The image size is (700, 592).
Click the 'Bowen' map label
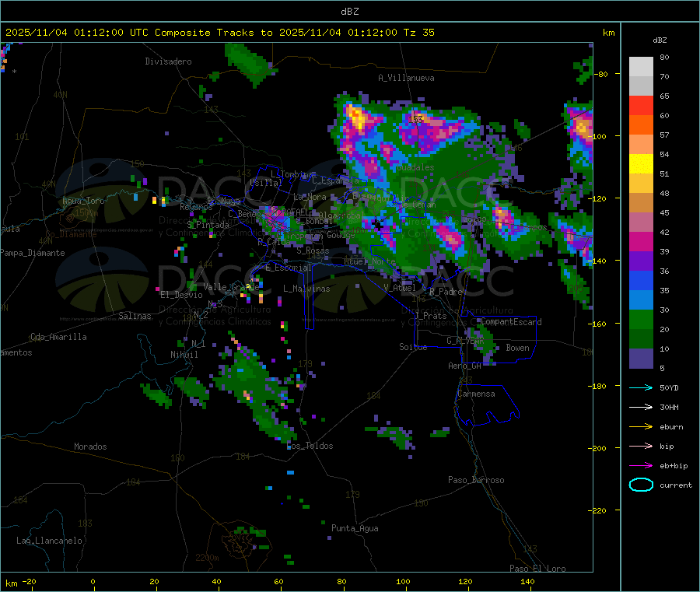[x=517, y=348]
